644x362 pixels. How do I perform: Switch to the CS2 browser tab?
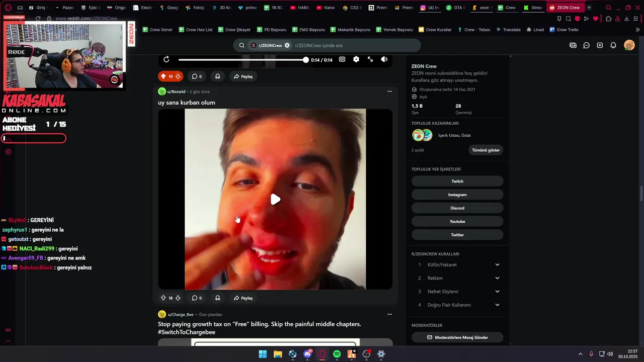pyautogui.click(x=352, y=8)
